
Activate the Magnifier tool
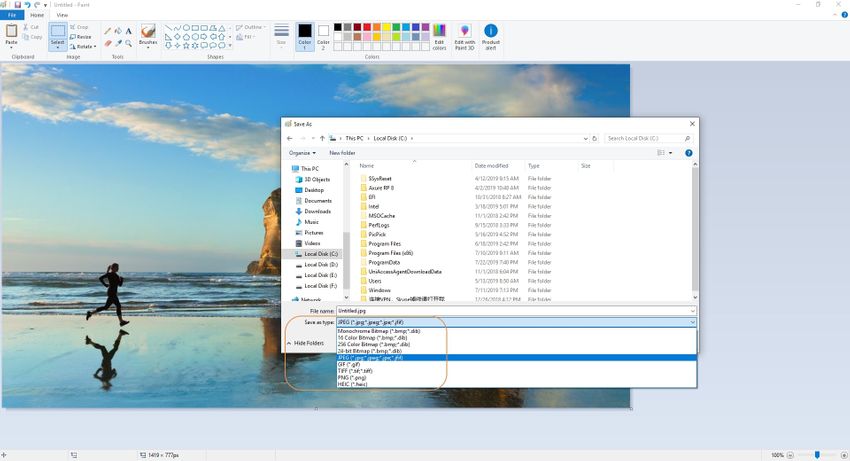coord(130,43)
